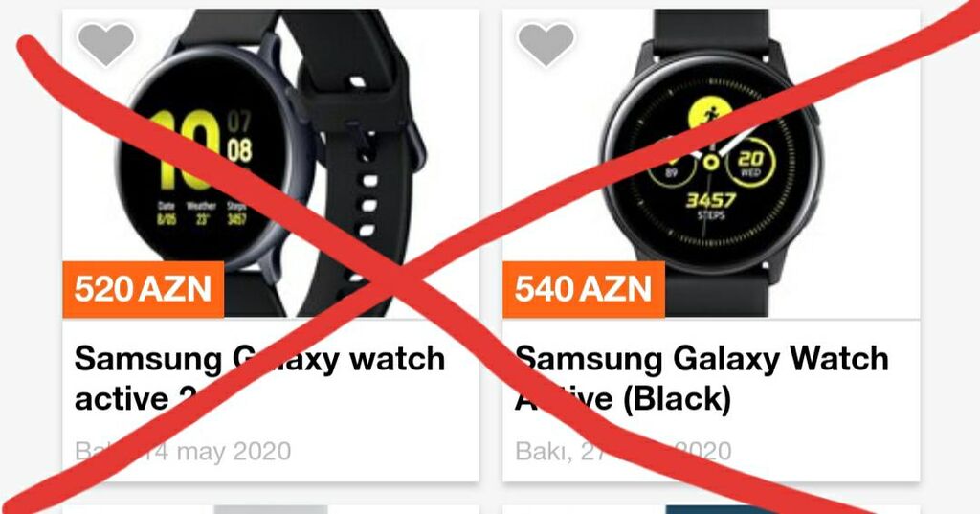Viewport: 980px width, 514px height.
Task: Click the 520 AZN price tag
Action: (144, 289)
